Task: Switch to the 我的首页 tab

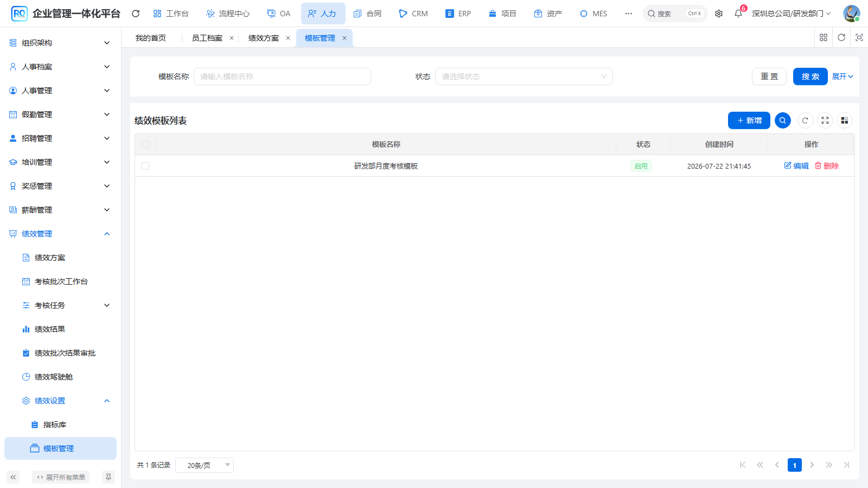Action: pos(151,38)
